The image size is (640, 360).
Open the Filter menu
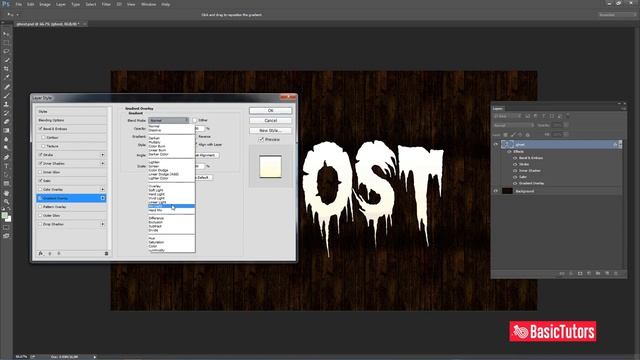point(106,4)
